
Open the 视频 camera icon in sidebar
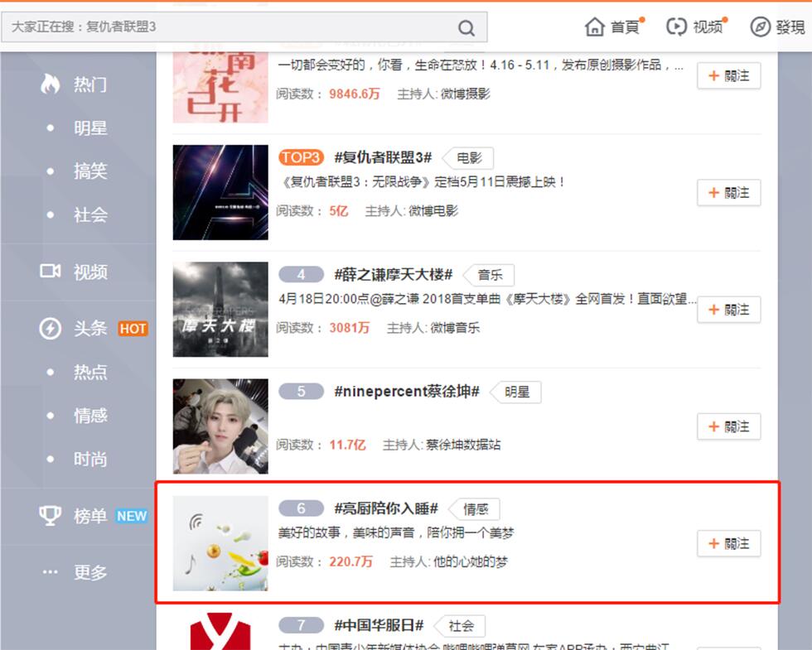coord(51,272)
